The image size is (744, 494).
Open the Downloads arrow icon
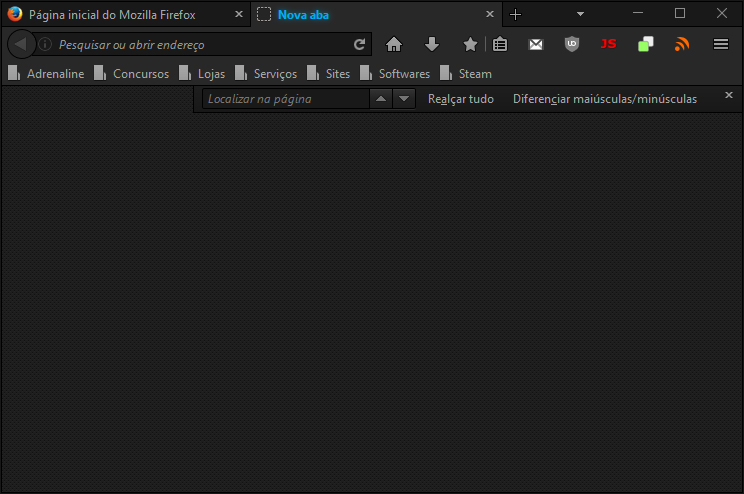pyautogui.click(x=432, y=44)
